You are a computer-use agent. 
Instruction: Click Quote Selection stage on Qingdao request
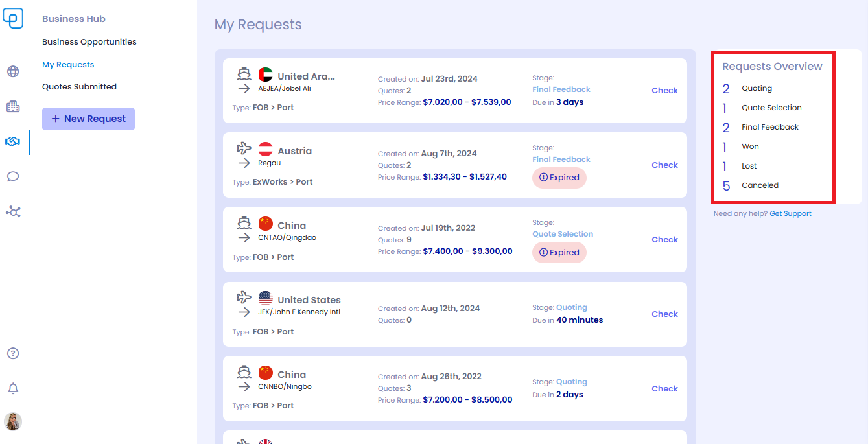pos(563,234)
